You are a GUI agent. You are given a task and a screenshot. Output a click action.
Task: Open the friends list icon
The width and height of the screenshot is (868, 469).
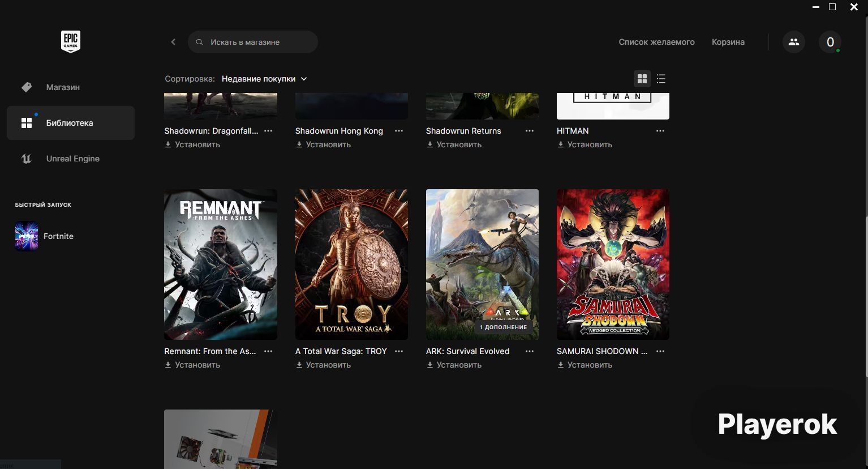click(x=794, y=42)
